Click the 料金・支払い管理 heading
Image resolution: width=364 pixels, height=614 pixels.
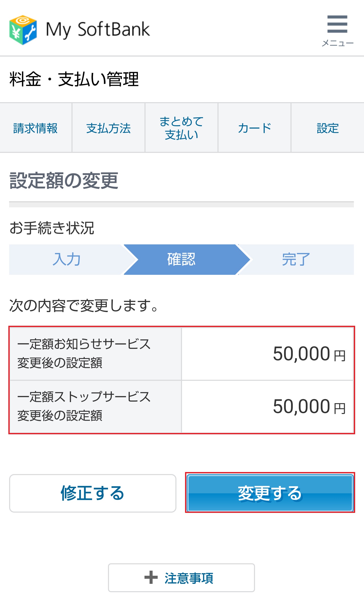74,79
